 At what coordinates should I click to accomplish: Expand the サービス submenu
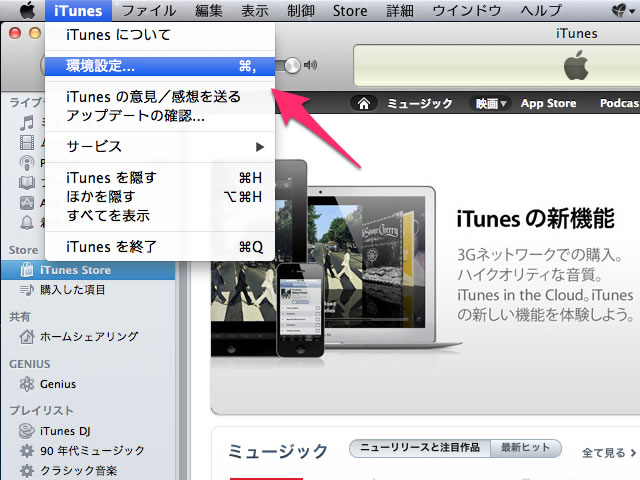coord(160,147)
